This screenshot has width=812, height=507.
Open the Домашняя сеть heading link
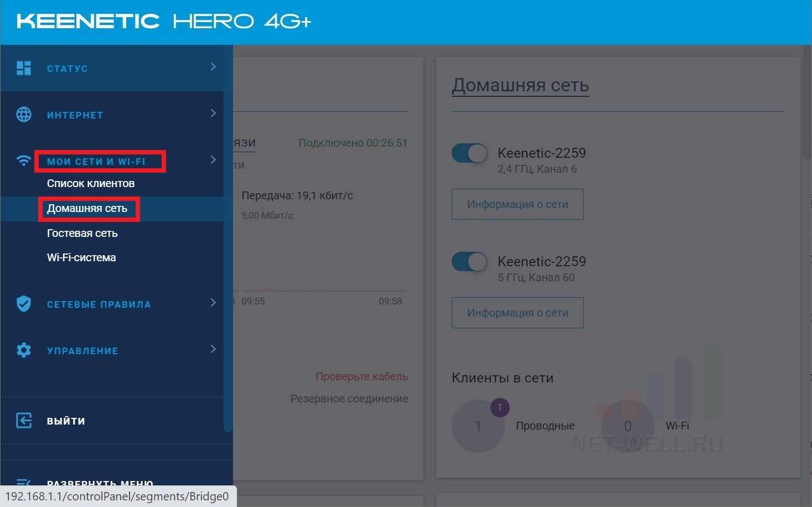pyautogui.click(x=520, y=85)
